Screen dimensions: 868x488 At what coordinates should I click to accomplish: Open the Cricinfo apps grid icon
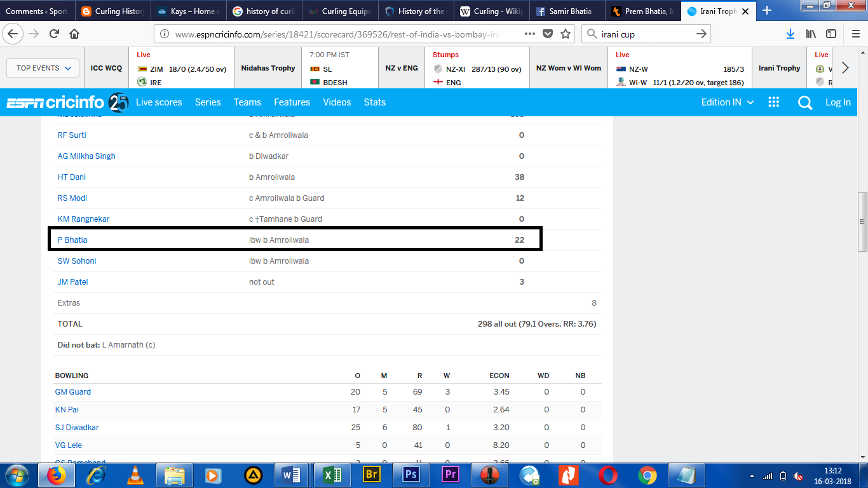pyautogui.click(x=773, y=102)
